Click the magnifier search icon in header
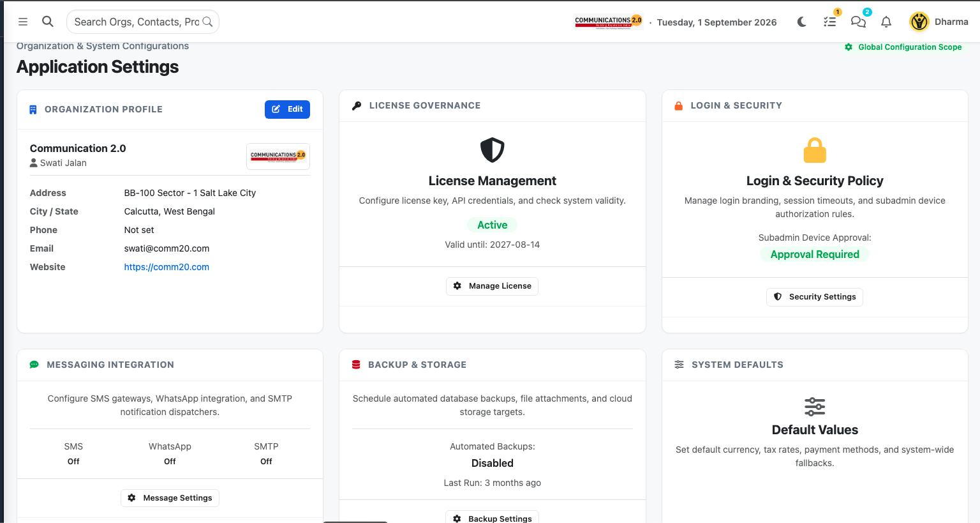This screenshot has width=980, height=523. pos(48,21)
